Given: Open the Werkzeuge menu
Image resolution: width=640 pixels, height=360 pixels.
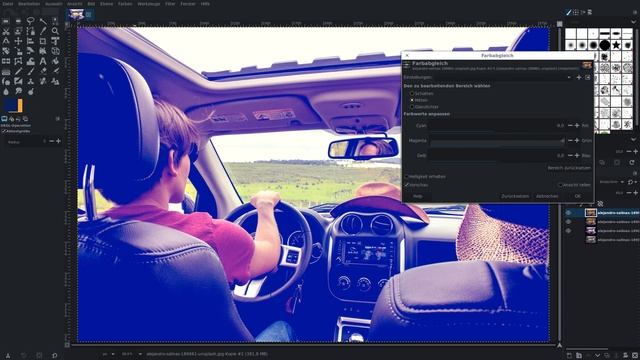Looking at the screenshot, I should 149,4.
